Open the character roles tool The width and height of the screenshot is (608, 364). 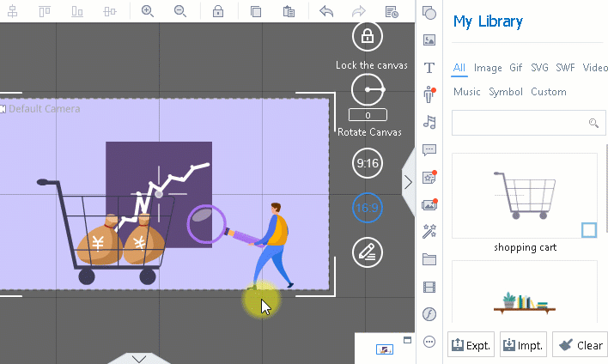tap(429, 94)
